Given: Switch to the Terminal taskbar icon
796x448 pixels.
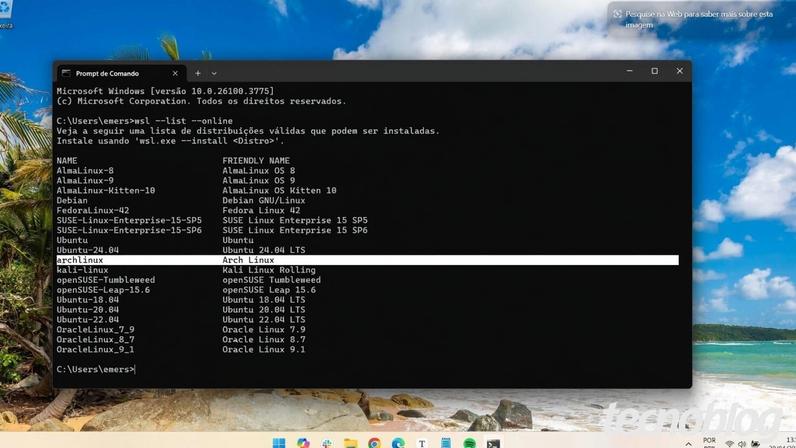Looking at the screenshot, I should pos(493,443).
